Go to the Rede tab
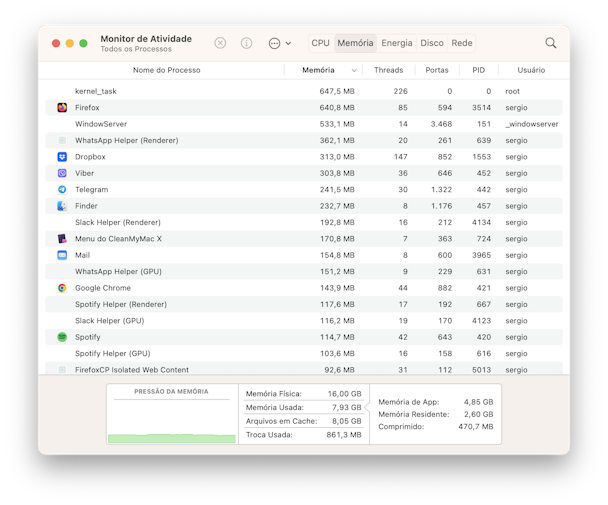The height and width of the screenshot is (505, 608). pos(462,43)
